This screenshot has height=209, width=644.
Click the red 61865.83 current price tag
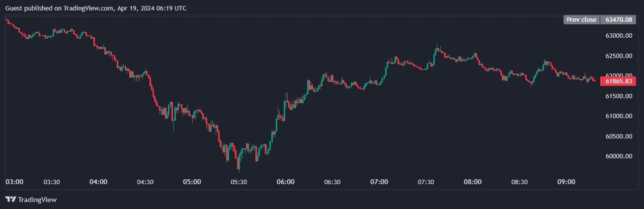click(619, 81)
